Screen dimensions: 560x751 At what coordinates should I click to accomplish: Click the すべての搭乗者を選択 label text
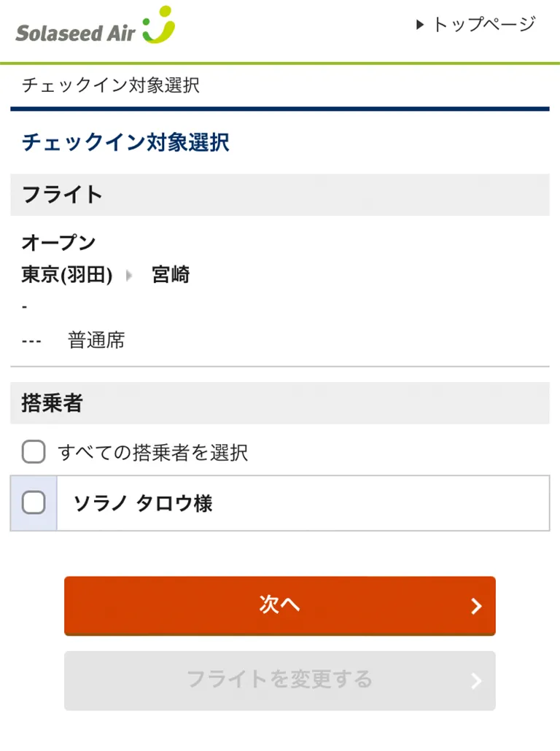coord(153,453)
